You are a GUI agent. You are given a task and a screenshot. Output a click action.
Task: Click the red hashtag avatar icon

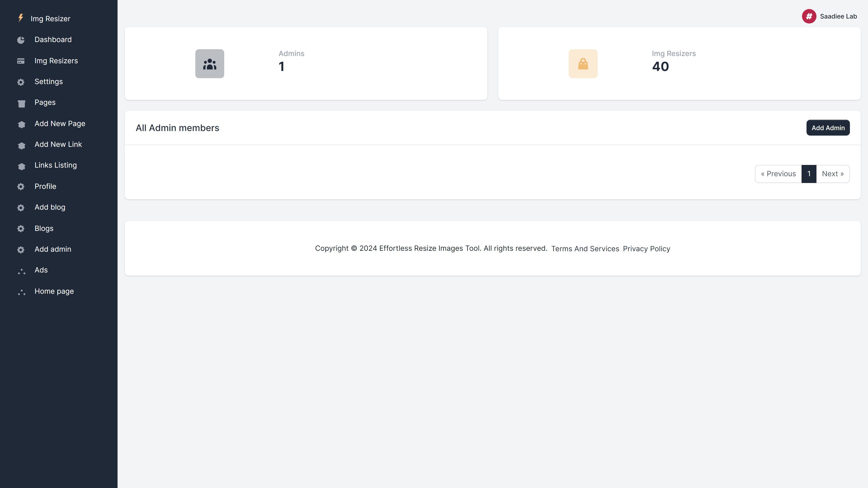(809, 16)
